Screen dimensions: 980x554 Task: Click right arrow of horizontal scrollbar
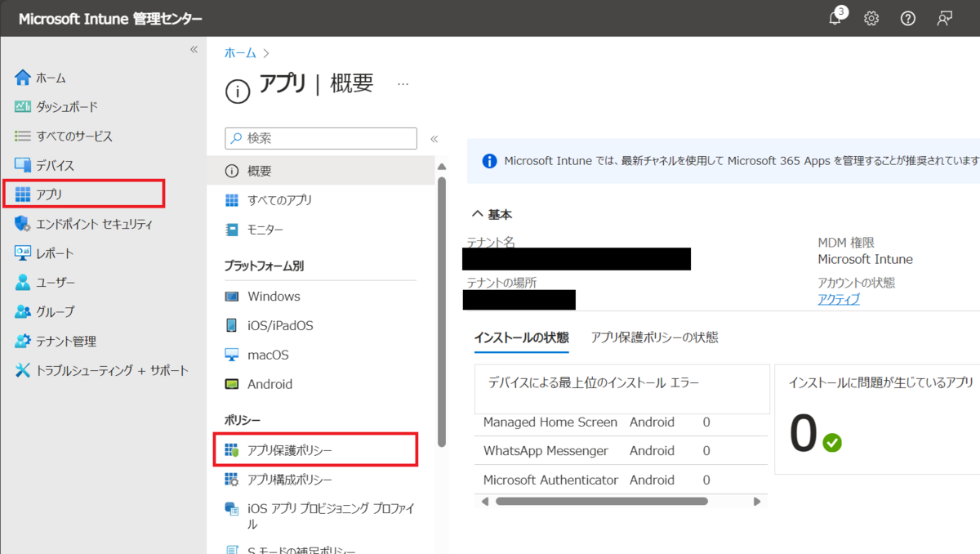(x=757, y=501)
